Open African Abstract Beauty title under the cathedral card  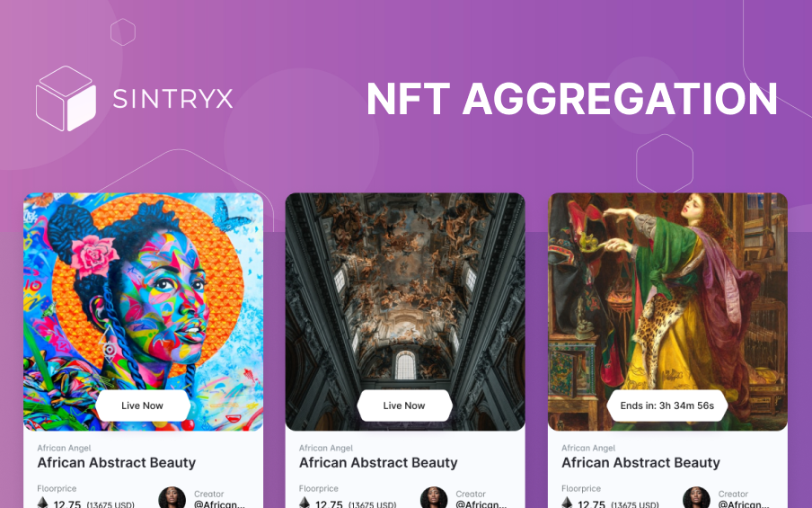point(378,462)
